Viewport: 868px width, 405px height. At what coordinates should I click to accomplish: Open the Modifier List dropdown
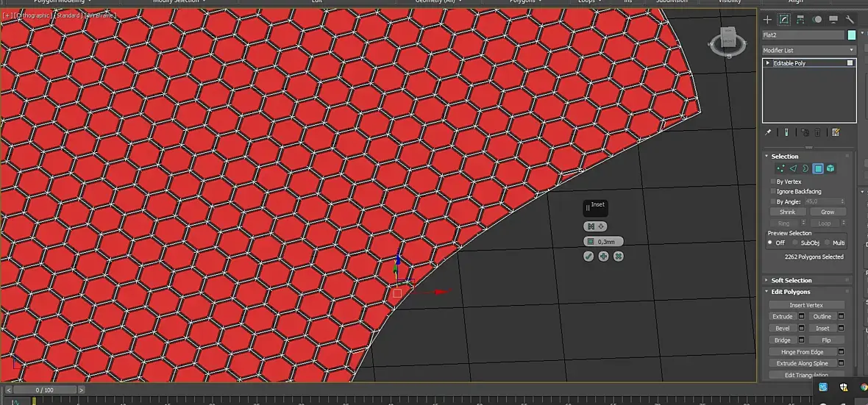808,50
